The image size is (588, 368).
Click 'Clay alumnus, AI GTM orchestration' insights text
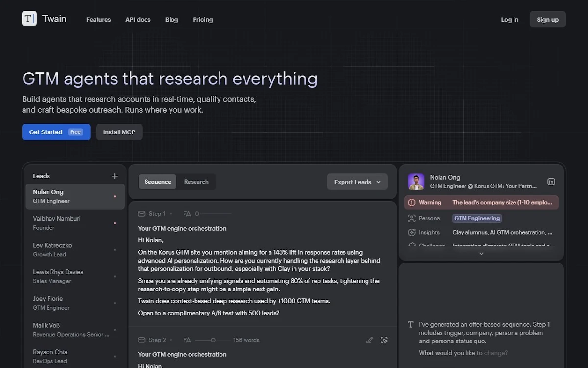(503, 232)
